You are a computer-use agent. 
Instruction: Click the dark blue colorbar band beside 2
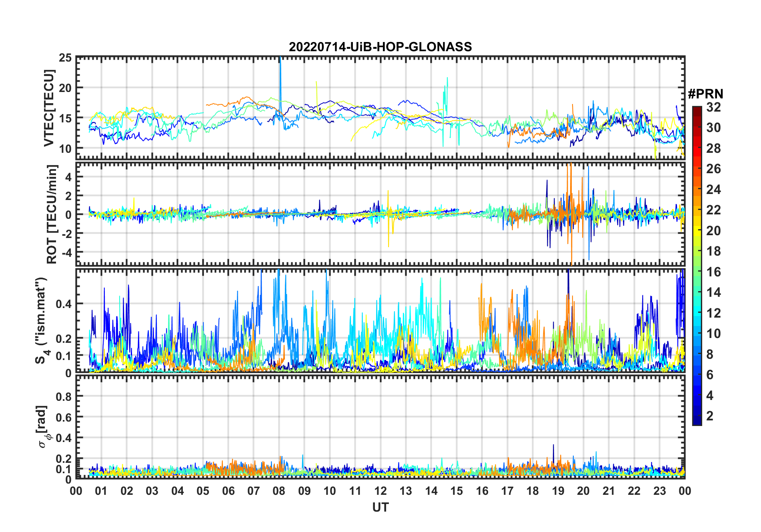[x=697, y=416]
